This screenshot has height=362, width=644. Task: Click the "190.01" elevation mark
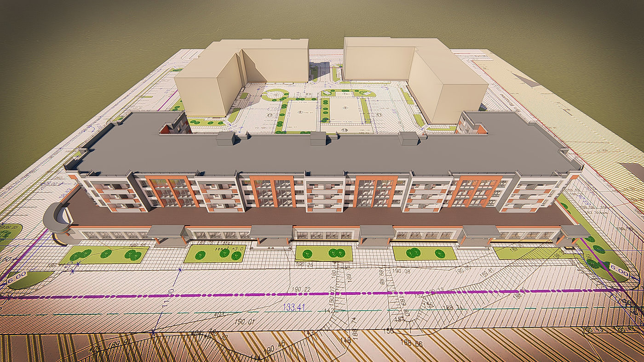244,321
